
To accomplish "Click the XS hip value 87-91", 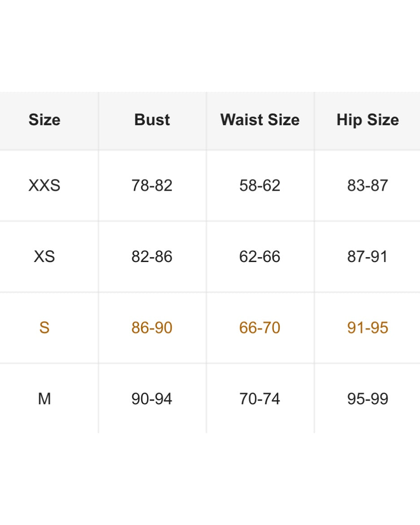I will click(x=368, y=257).
